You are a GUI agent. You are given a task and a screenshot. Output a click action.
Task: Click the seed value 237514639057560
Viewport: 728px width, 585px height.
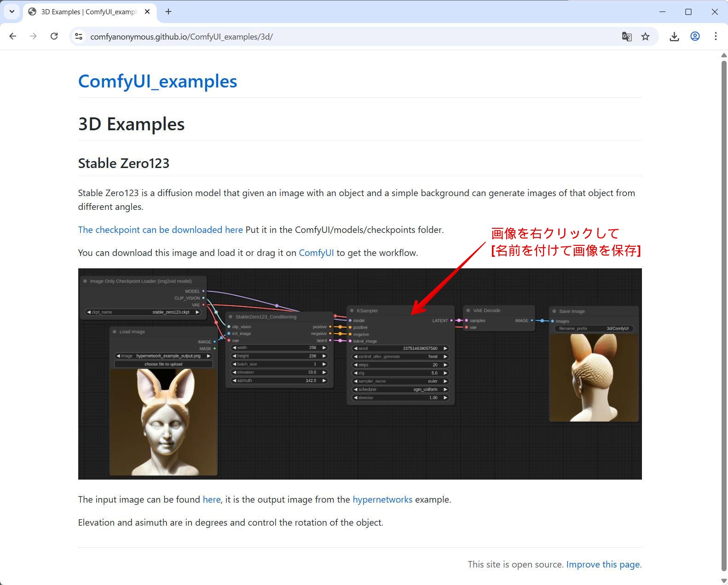pos(420,348)
